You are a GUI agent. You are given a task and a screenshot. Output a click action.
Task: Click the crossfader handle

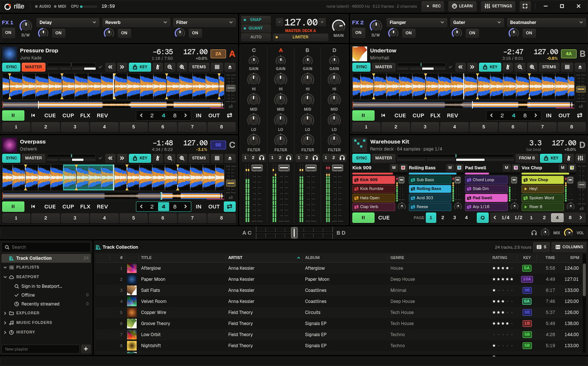click(x=294, y=233)
